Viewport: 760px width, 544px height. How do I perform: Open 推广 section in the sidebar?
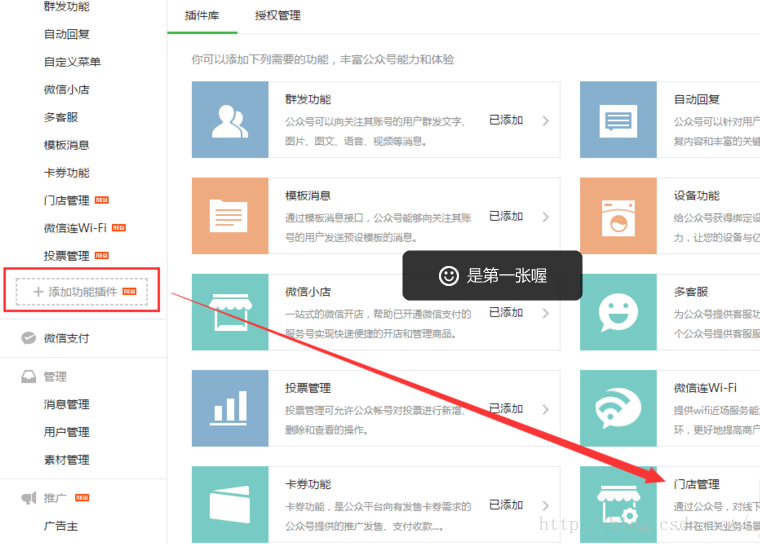pyautogui.click(x=55, y=498)
